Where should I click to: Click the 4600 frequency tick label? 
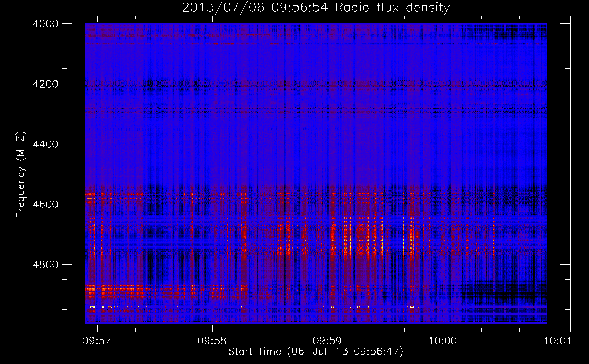click(45, 204)
